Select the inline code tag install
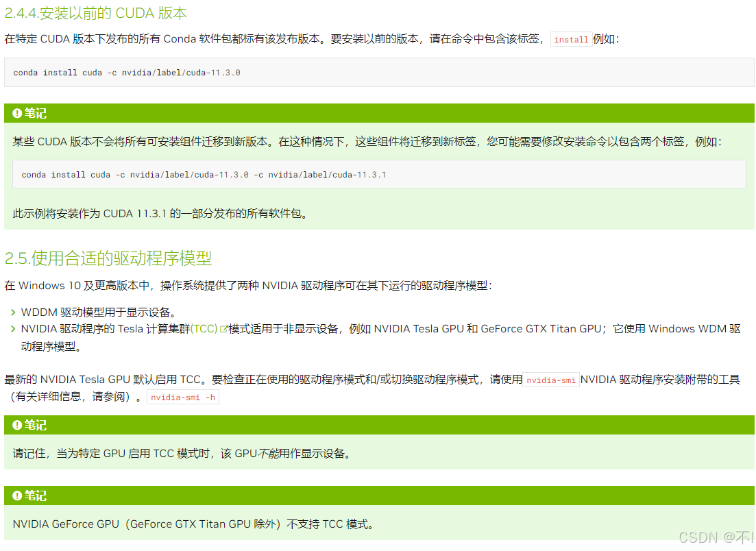 (571, 40)
